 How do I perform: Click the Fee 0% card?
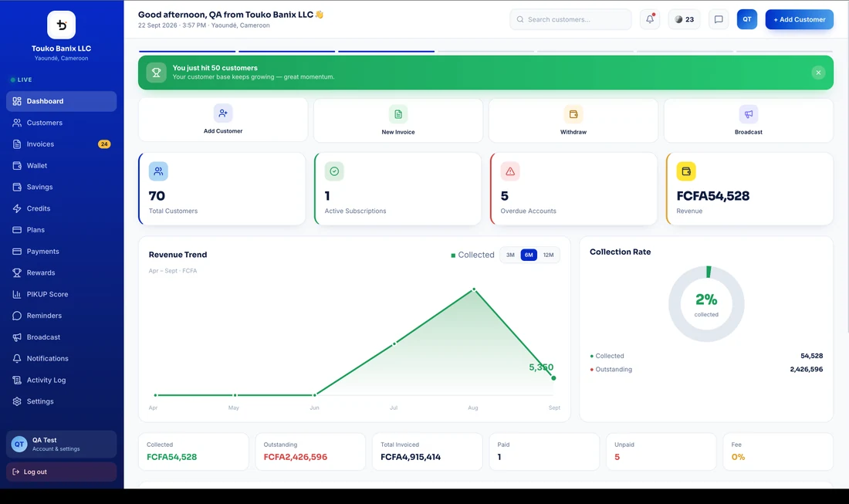tap(778, 452)
